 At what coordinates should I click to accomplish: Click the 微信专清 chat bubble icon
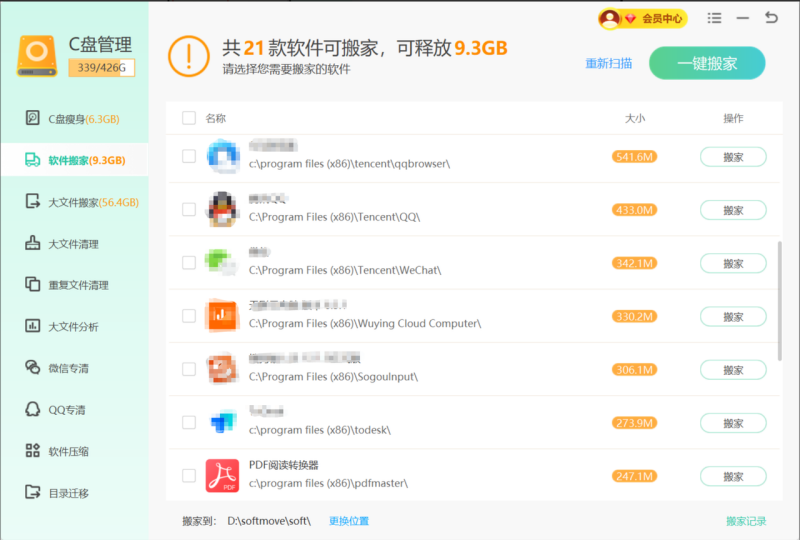33,367
